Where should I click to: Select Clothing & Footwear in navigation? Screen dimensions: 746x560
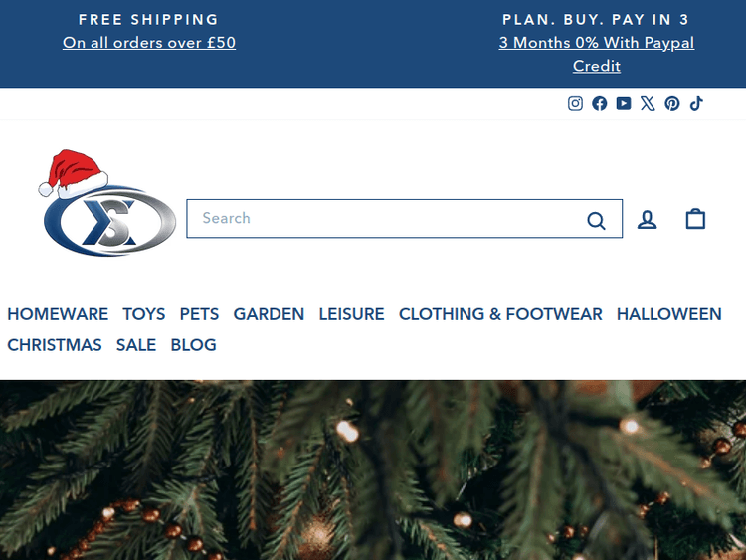coord(500,314)
